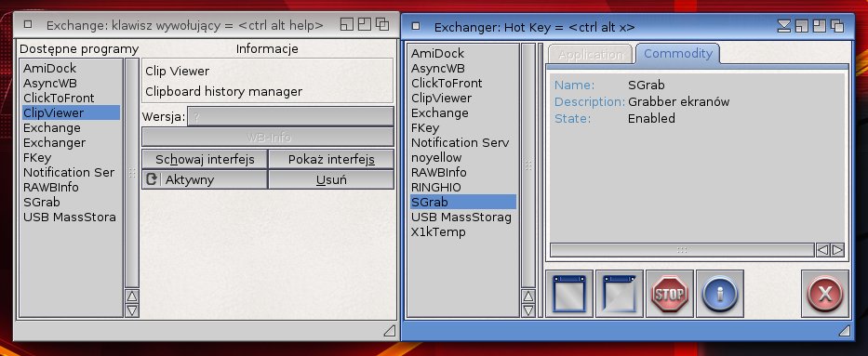Click the Exchanger window depth gadget
Viewport: 868px width, 356px height.
pos(837,26)
